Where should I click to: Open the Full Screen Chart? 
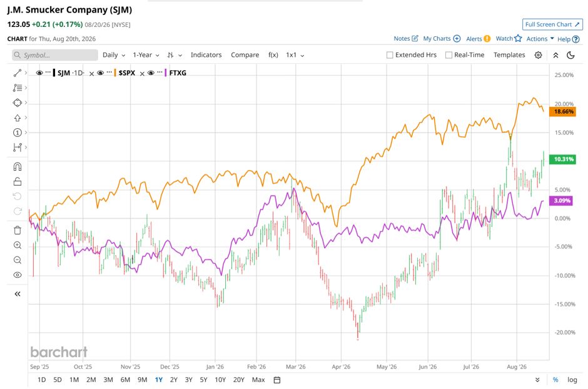552,24
